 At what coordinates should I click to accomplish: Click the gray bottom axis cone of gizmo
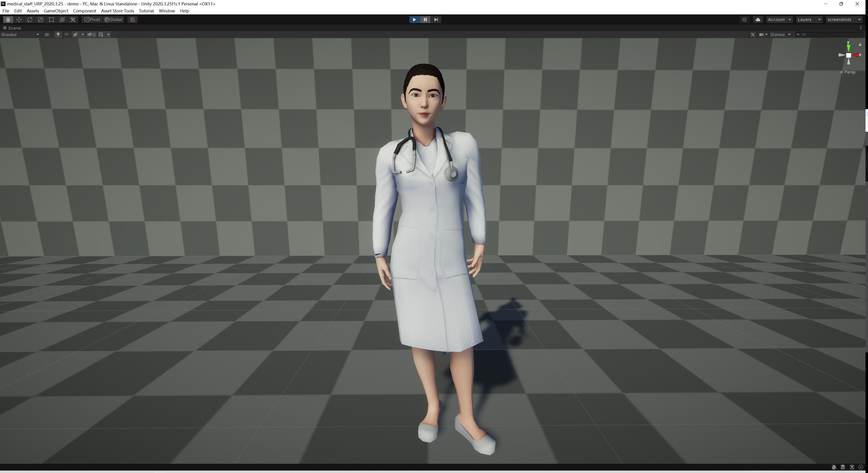click(848, 62)
